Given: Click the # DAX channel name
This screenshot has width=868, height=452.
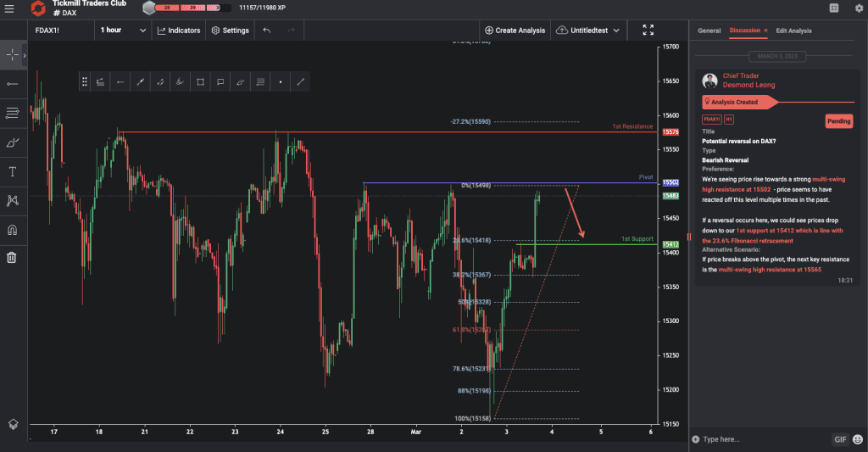Looking at the screenshot, I should pyautogui.click(x=65, y=13).
